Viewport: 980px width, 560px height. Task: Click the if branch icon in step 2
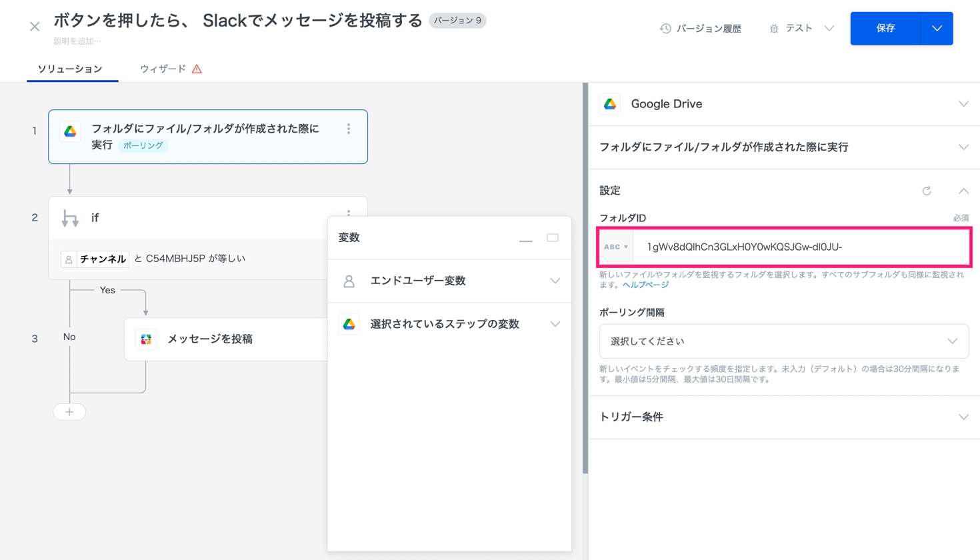coord(70,218)
